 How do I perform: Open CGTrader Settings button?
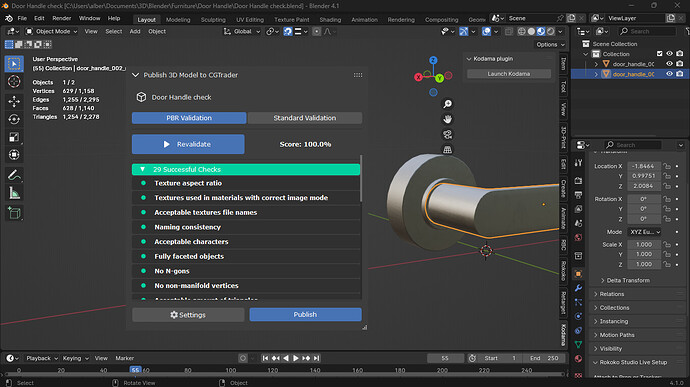(188, 315)
